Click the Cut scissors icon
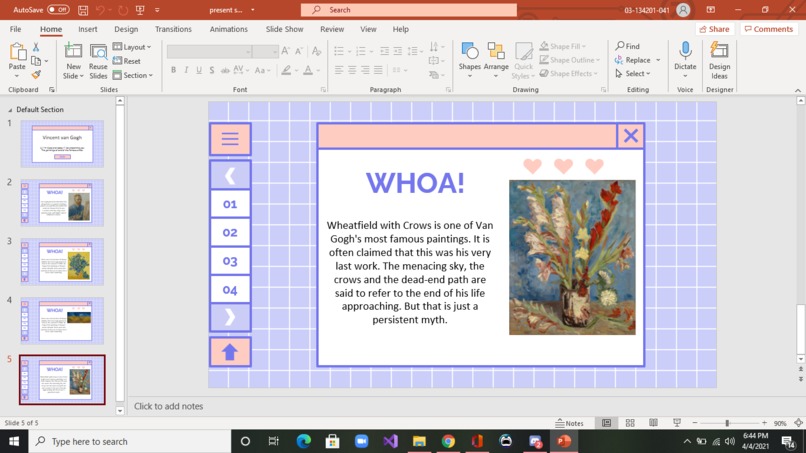The width and height of the screenshot is (806, 453). 36,47
